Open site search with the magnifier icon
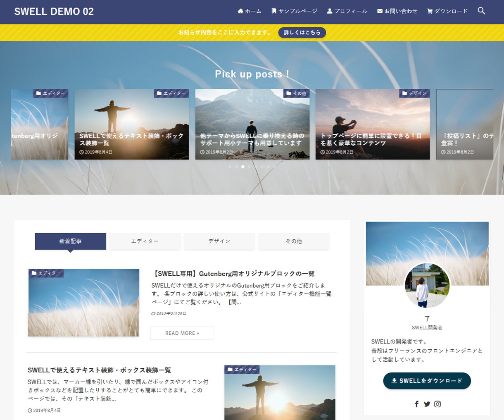The image size is (504, 420). point(481,11)
